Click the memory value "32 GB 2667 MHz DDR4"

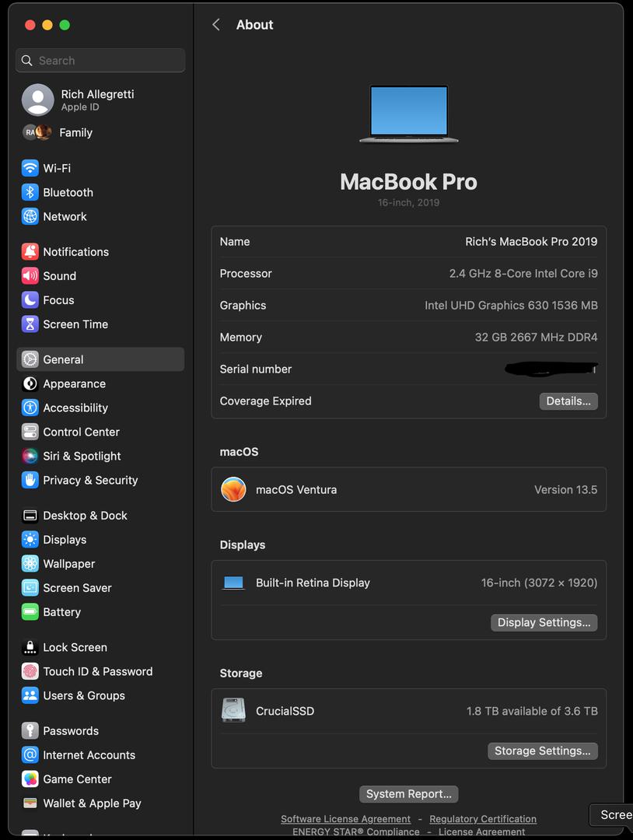pos(536,337)
